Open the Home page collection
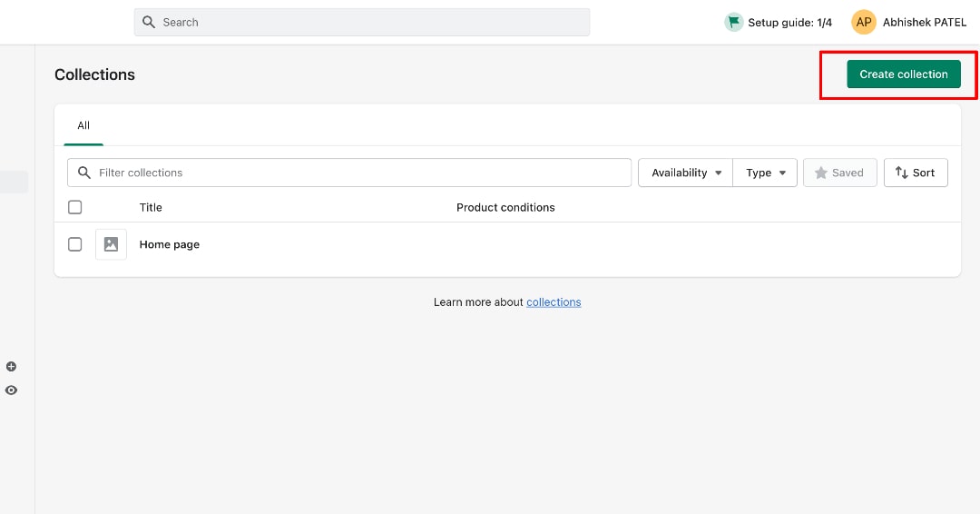 (170, 244)
